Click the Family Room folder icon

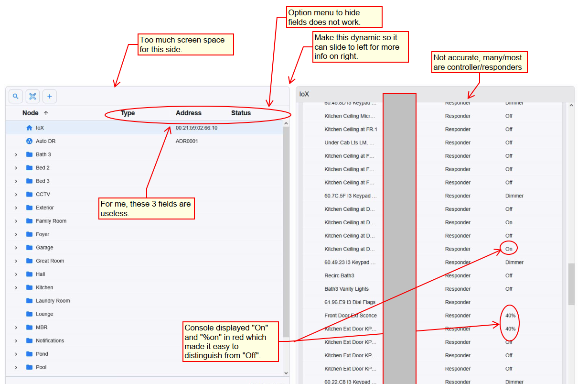coord(29,221)
